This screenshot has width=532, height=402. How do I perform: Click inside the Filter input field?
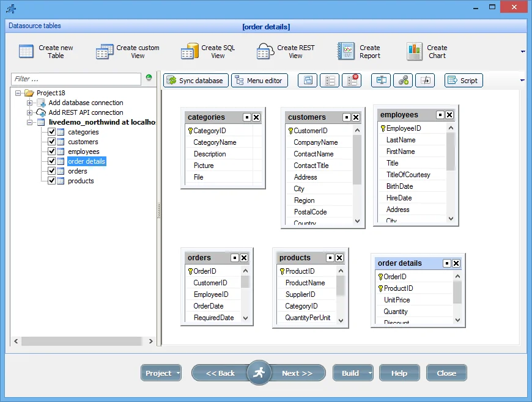click(x=73, y=79)
